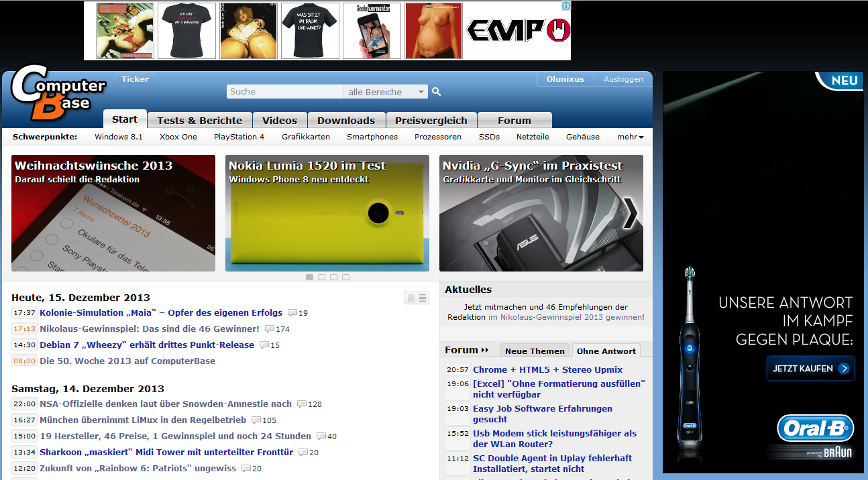Select second carousel page dot
Image resolution: width=868 pixels, height=480 pixels.
point(321,277)
